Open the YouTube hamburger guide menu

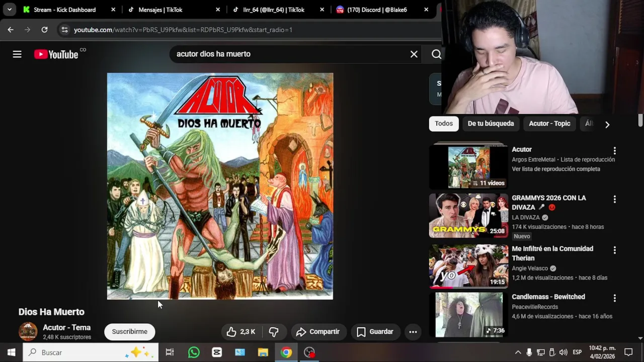(17, 54)
